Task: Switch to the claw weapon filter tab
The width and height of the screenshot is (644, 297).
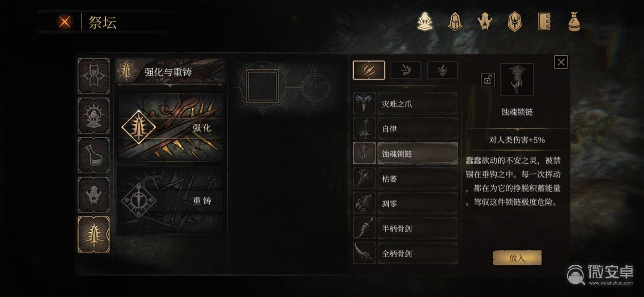Action: [x=369, y=70]
